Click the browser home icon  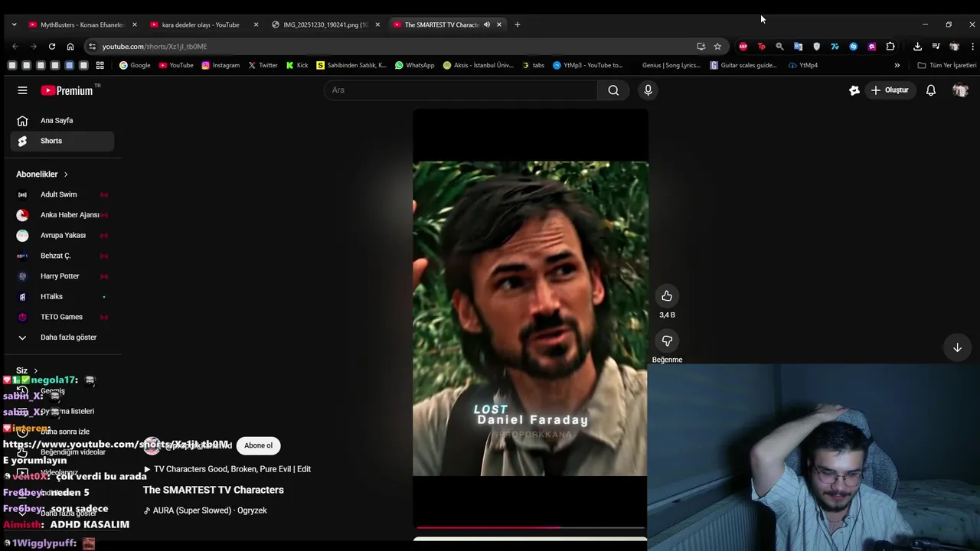[70, 46]
